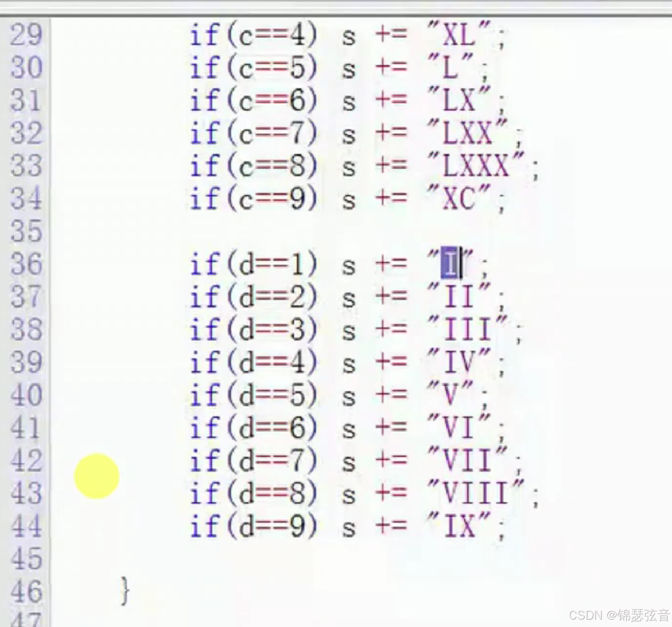The width and height of the screenshot is (672, 627).
Task: Click variable s on line 44
Action: tap(349, 529)
